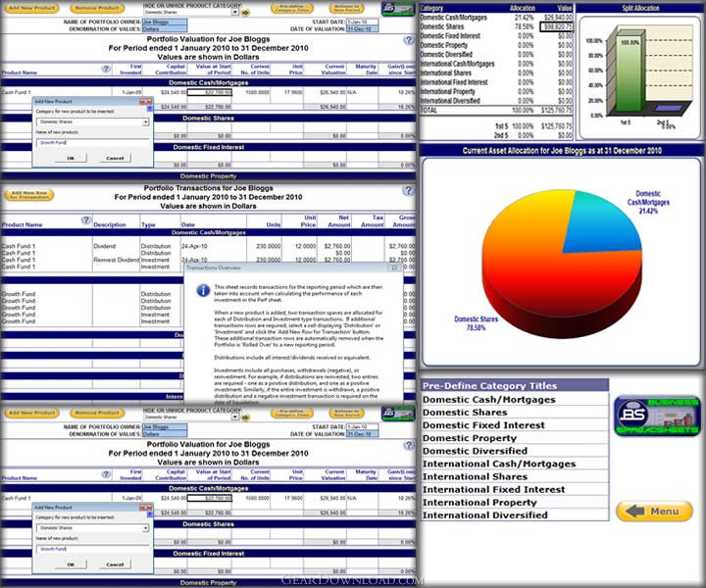Select Start Date cell in upper valuation sheet

tap(363, 22)
